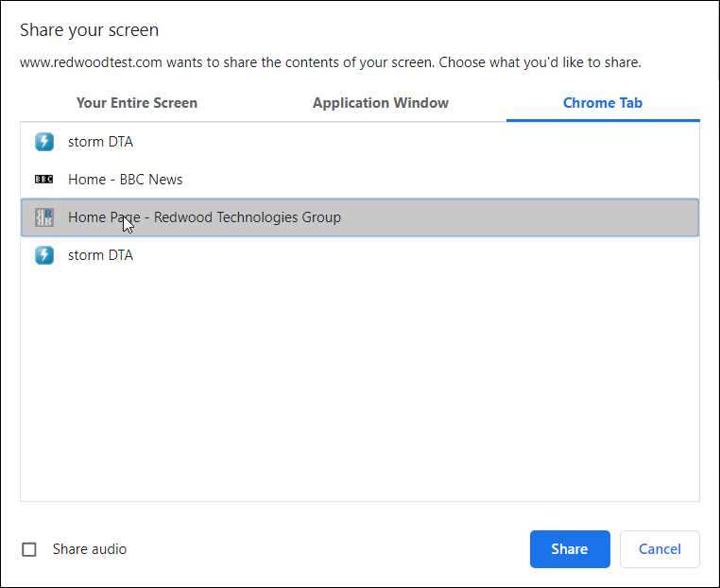Choose the storm DTA text below Redwood entry
720x588 pixels.
coord(100,255)
